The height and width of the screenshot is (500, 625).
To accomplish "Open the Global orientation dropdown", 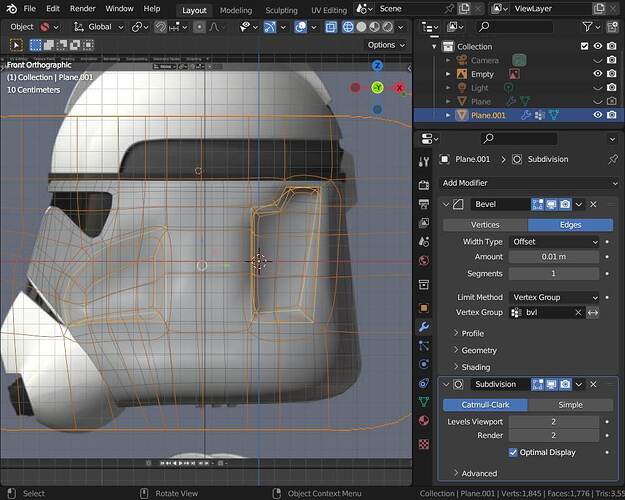I will point(99,27).
